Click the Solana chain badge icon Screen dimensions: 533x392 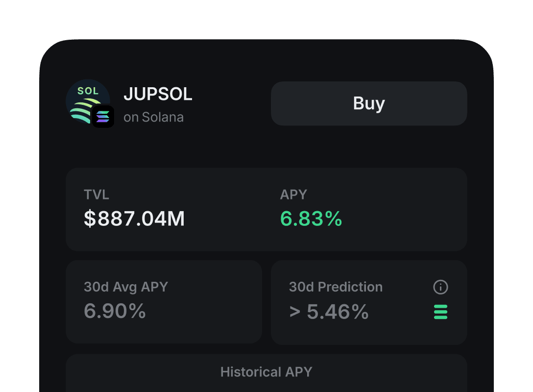pyautogui.click(x=103, y=117)
